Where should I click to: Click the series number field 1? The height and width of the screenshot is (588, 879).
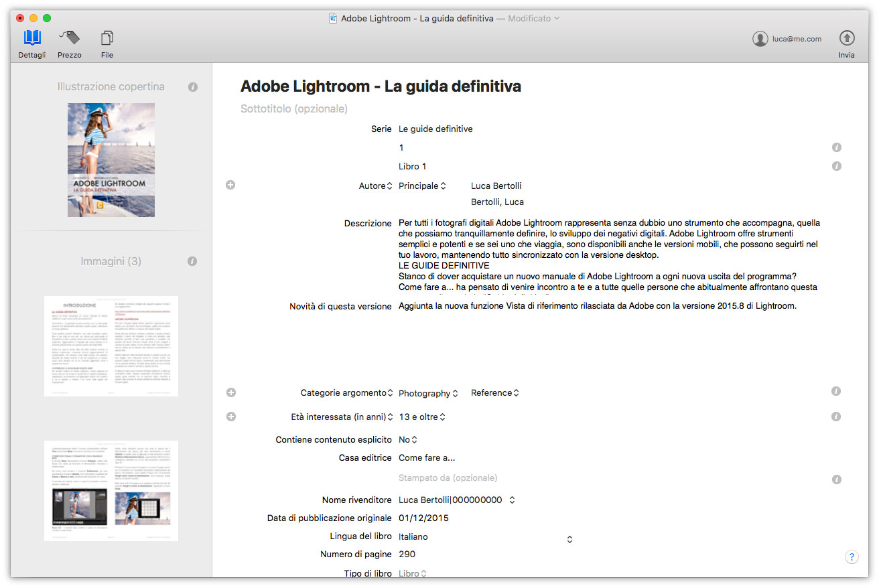[x=401, y=148]
